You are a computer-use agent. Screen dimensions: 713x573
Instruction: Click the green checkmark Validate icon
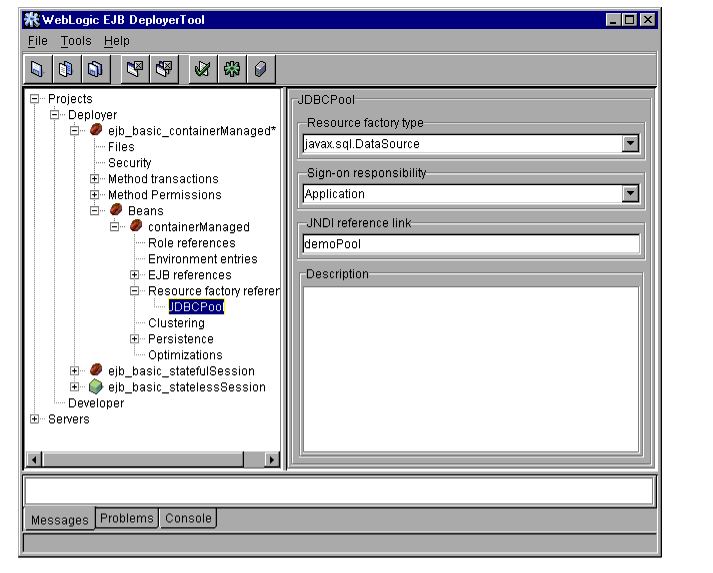click(203, 69)
